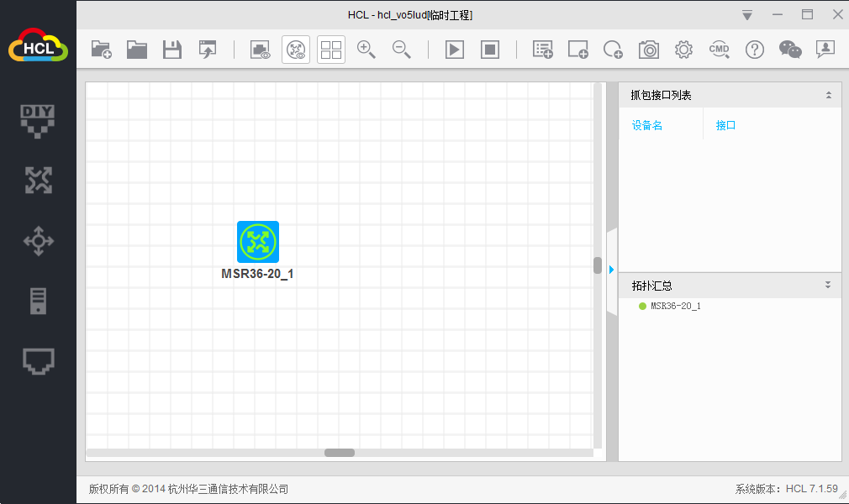Viewport: 849px width, 504px height.
Task: Click the new project folder icon
Action: click(x=101, y=50)
